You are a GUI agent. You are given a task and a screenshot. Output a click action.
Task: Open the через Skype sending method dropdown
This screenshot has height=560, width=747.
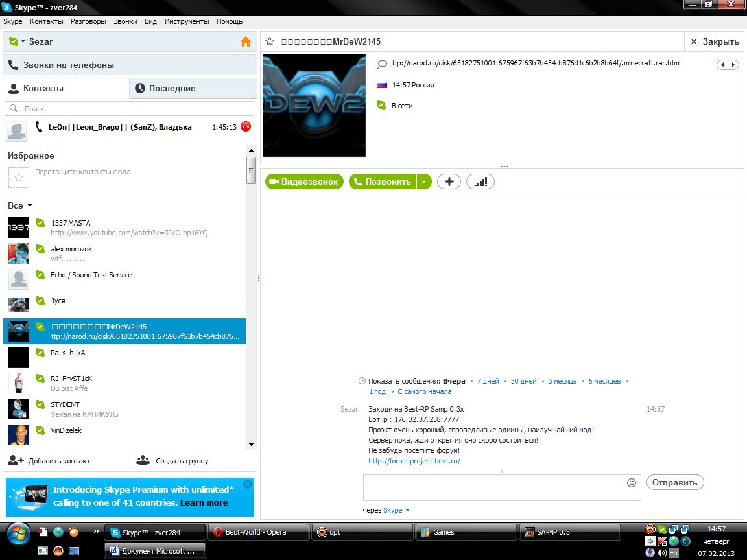(x=407, y=510)
